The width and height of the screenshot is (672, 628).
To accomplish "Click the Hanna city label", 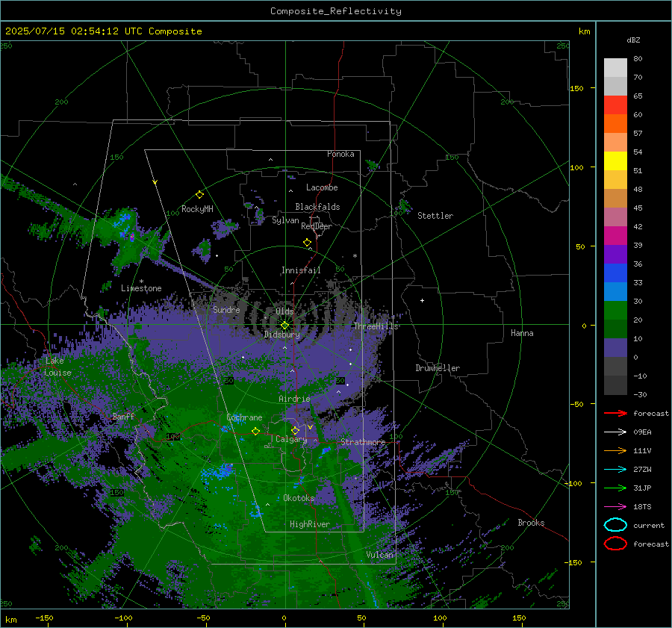I will (x=522, y=333).
